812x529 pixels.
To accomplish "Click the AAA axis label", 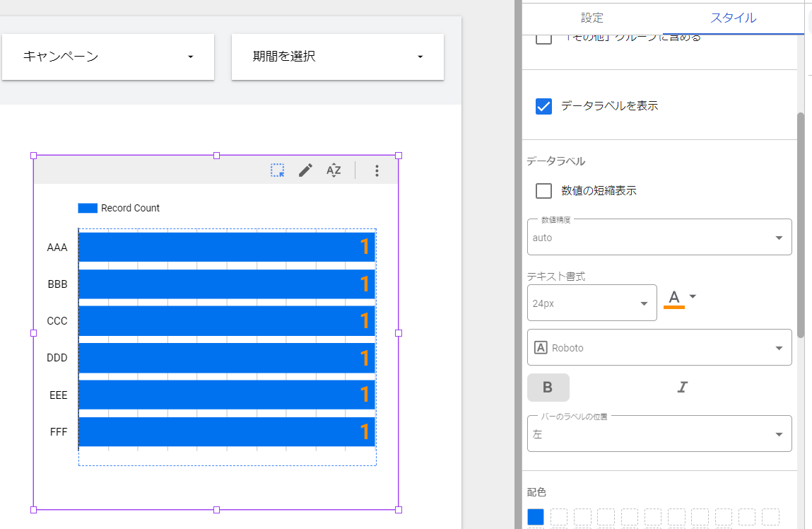I will pos(57,248).
